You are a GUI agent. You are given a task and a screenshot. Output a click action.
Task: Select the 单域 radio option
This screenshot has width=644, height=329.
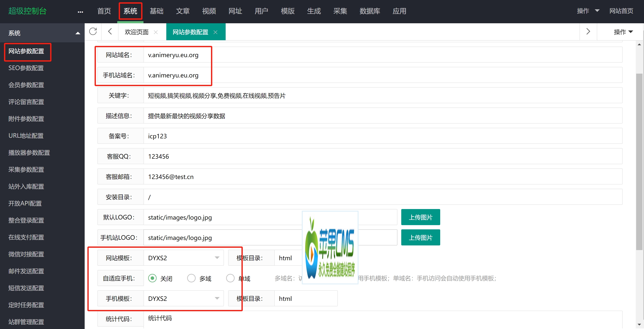tap(230, 278)
